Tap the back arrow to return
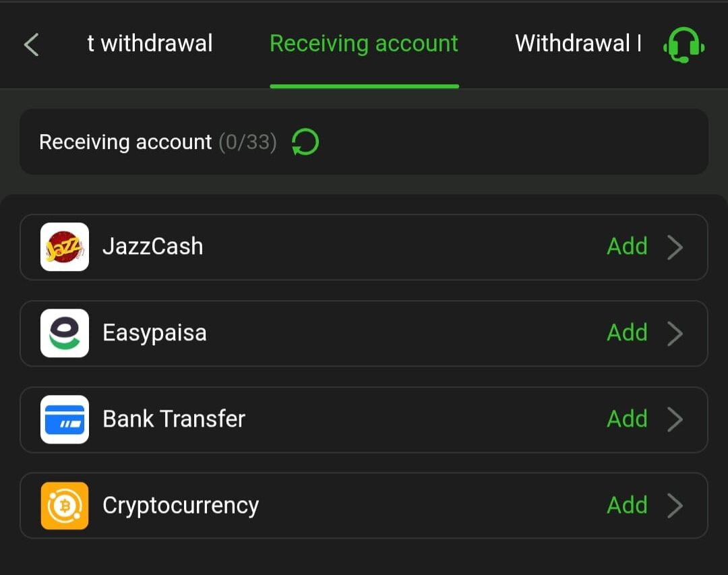Screen dimensions: 728x575 click(x=30, y=44)
